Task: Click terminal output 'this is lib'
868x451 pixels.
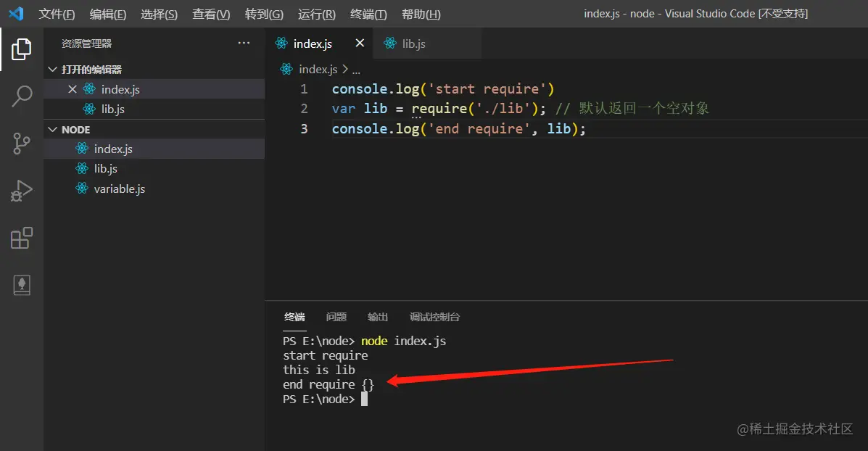Action: pyautogui.click(x=319, y=370)
